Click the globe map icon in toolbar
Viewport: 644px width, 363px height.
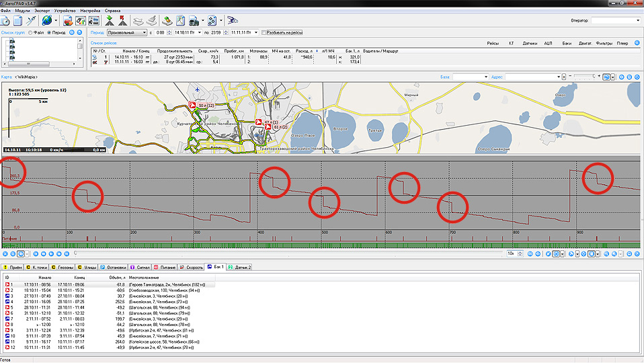[x=46, y=21]
